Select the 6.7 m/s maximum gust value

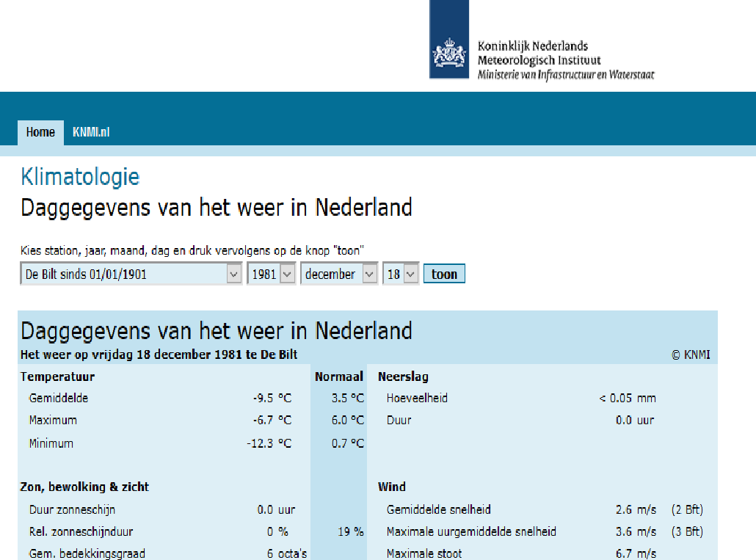pos(636,553)
